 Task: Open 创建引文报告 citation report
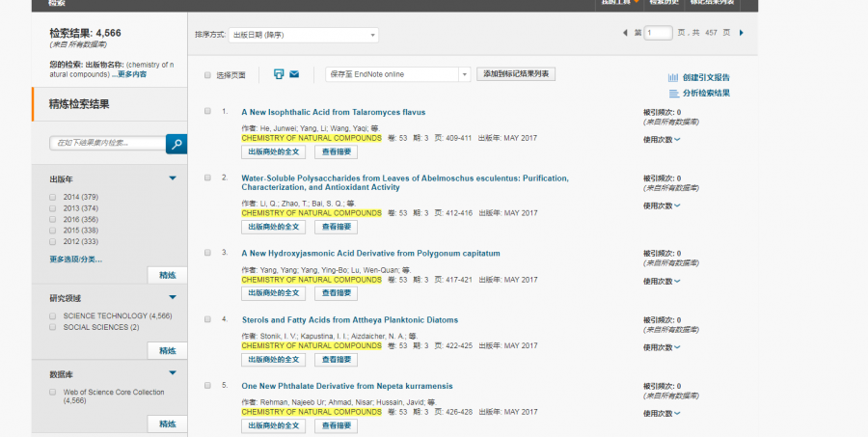pyautogui.click(x=699, y=77)
